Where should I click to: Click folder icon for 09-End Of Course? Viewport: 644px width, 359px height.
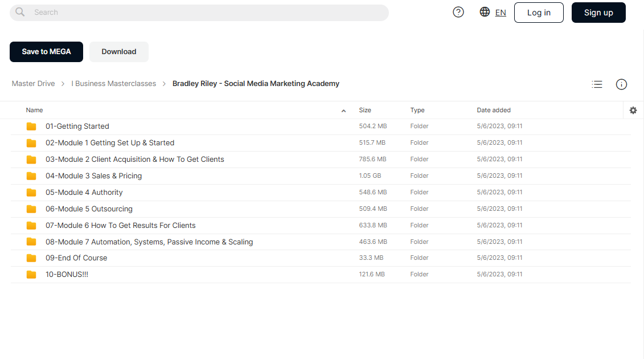tap(31, 258)
